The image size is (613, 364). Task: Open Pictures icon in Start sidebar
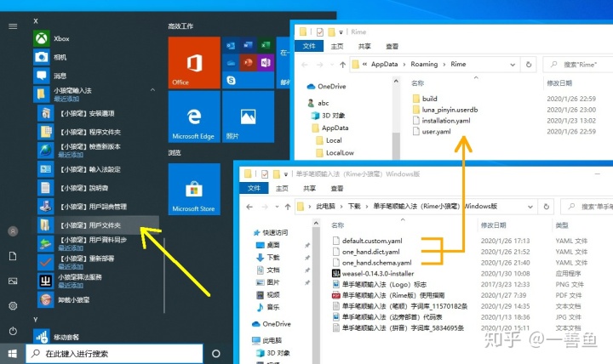(13, 281)
